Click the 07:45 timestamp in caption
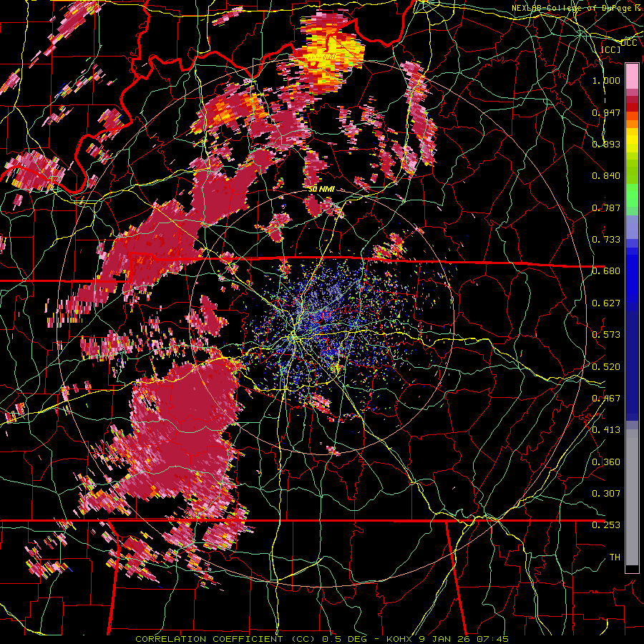The image size is (644, 644). coord(493,639)
